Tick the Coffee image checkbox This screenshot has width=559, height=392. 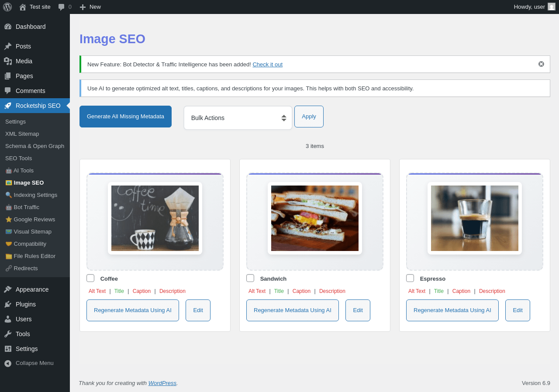pos(90,278)
